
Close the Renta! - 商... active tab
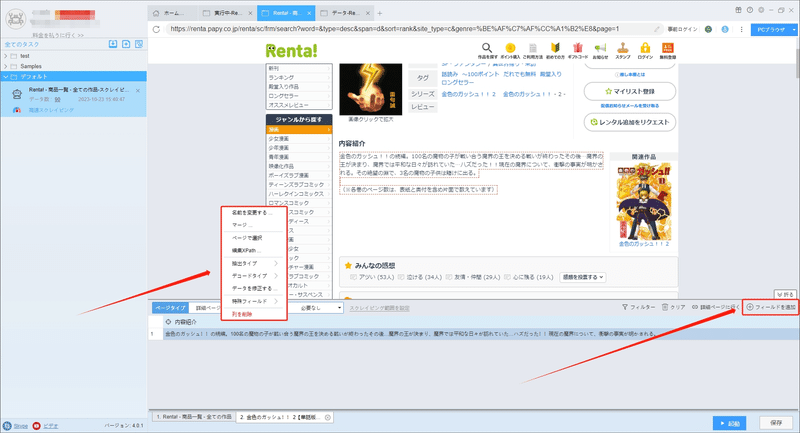[309, 13]
